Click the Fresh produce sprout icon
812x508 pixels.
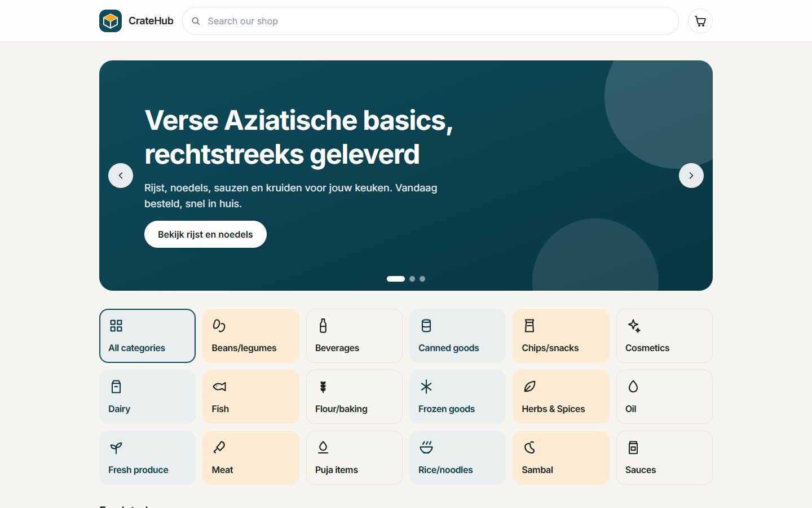pos(116,448)
